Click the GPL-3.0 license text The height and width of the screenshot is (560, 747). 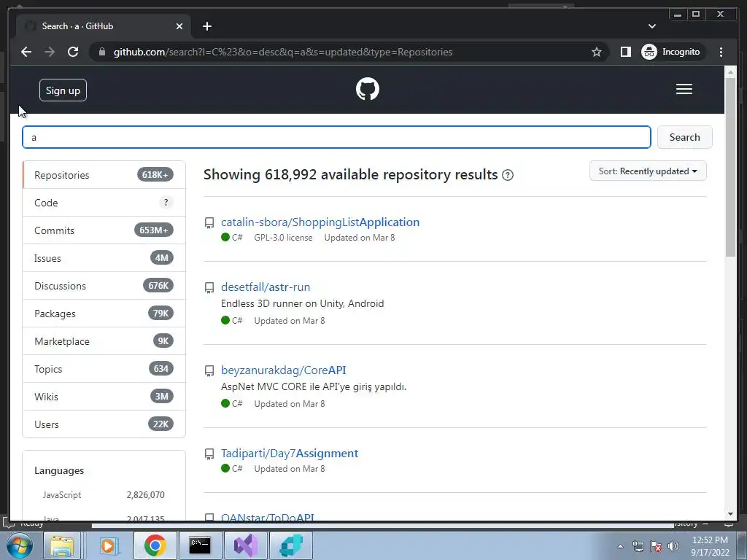pos(284,238)
